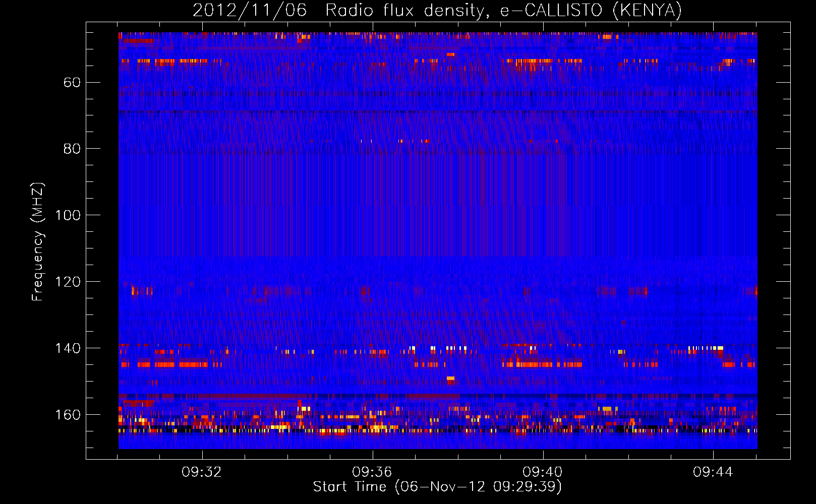Image resolution: width=816 pixels, height=504 pixels.
Task: Select the 80 frequency tick label
Action: [72, 149]
